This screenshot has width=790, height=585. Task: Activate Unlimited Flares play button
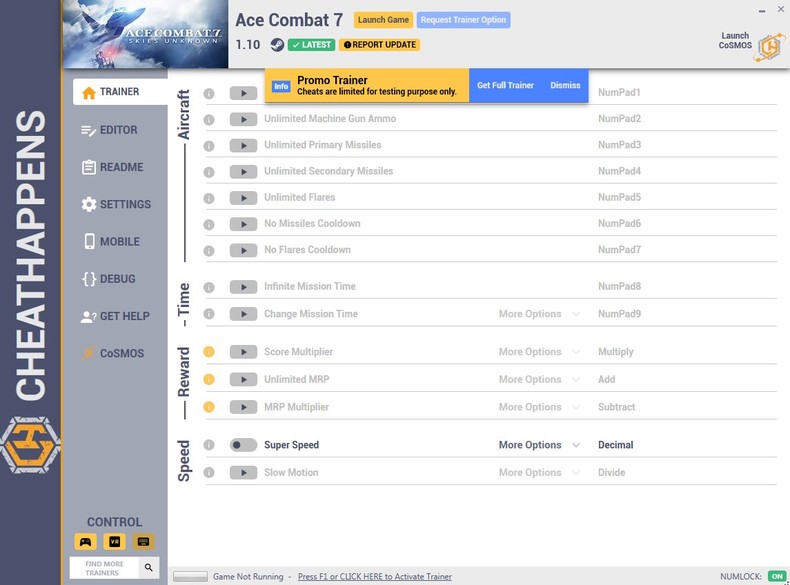coord(243,198)
